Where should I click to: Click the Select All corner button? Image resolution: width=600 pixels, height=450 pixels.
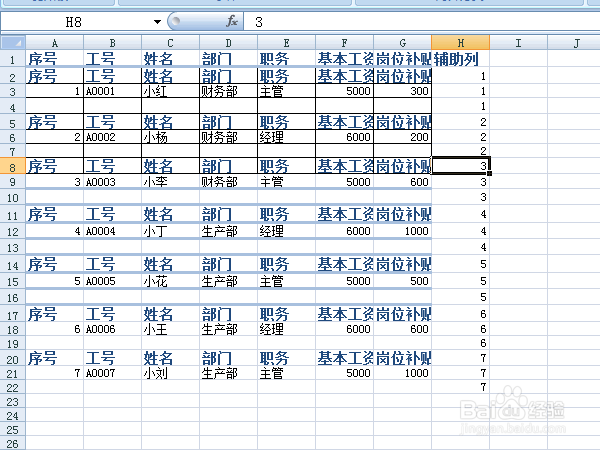pyautogui.click(x=13, y=42)
